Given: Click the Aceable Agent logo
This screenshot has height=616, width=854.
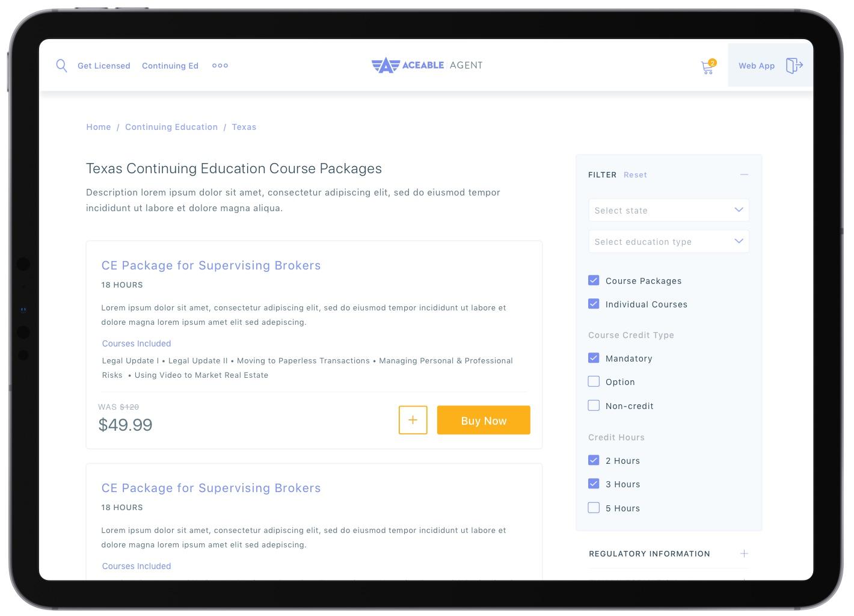Looking at the screenshot, I should (427, 65).
